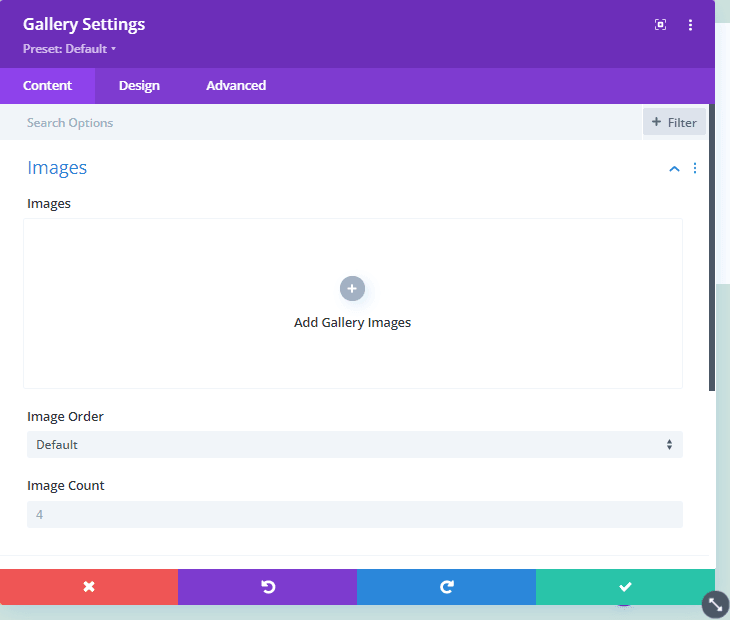The height and width of the screenshot is (620, 730).
Task: Switch to the Advanced tab
Action: coord(236,86)
